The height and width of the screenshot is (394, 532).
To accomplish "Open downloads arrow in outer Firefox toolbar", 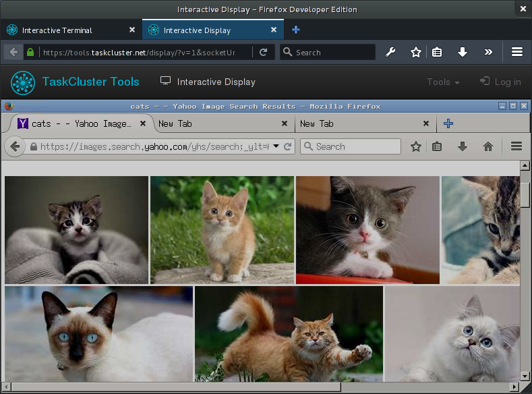I will [462, 52].
